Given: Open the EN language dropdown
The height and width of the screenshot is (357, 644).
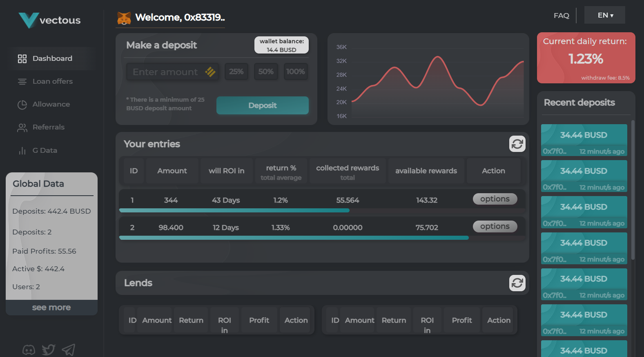Looking at the screenshot, I should (x=605, y=15).
